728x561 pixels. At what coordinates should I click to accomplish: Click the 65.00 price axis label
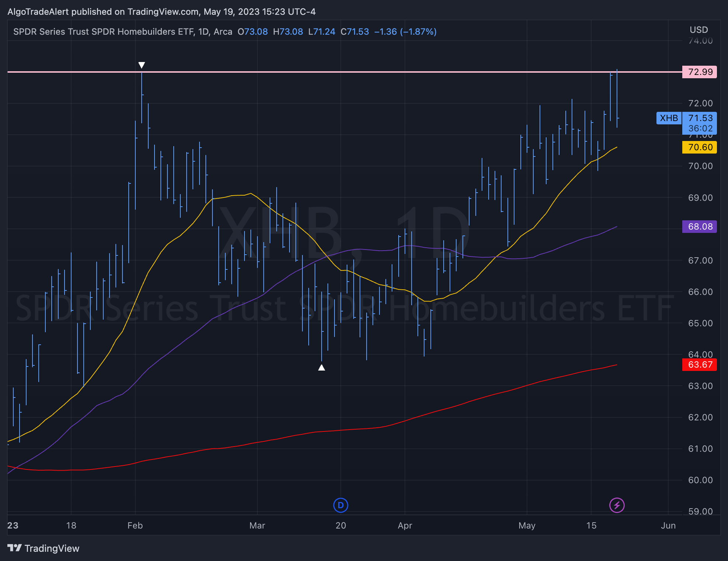pyautogui.click(x=700, y=323)
